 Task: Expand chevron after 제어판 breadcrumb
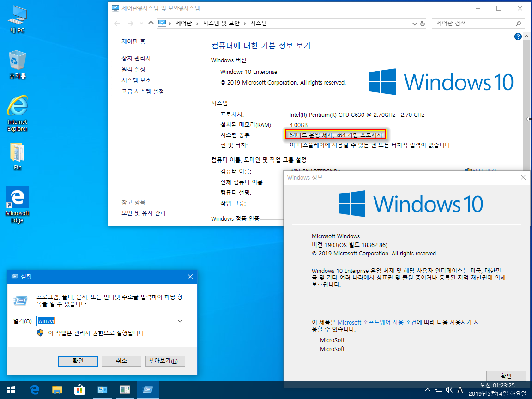click(197, 24)
